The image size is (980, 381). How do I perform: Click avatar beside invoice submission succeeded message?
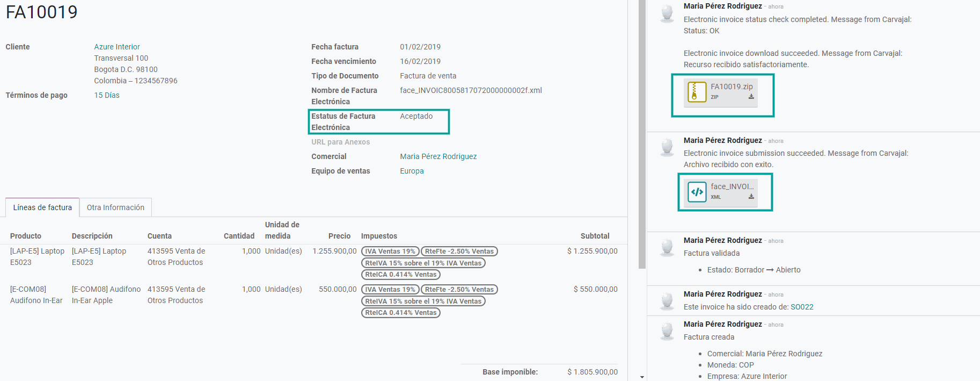667,147
